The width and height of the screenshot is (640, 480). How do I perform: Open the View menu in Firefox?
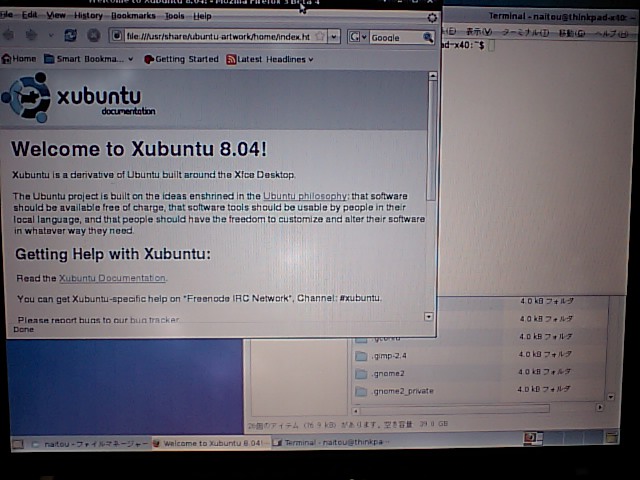(56, 16)
